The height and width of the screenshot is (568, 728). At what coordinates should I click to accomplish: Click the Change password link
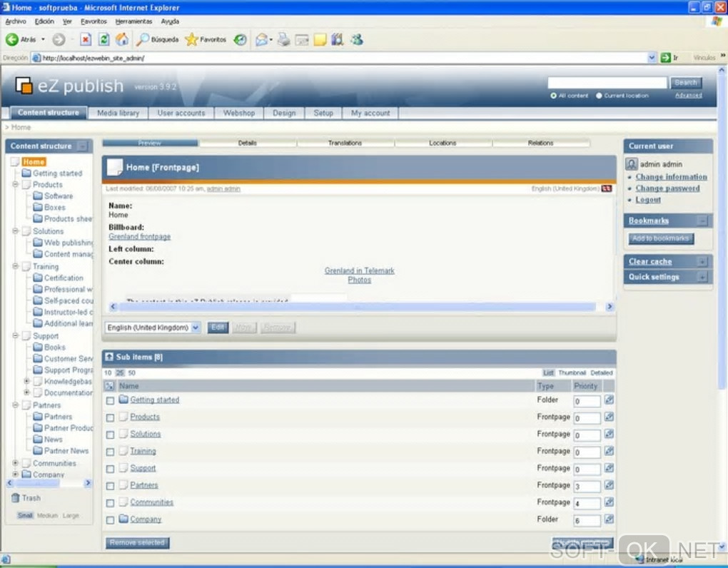click(x=667, y=188)
